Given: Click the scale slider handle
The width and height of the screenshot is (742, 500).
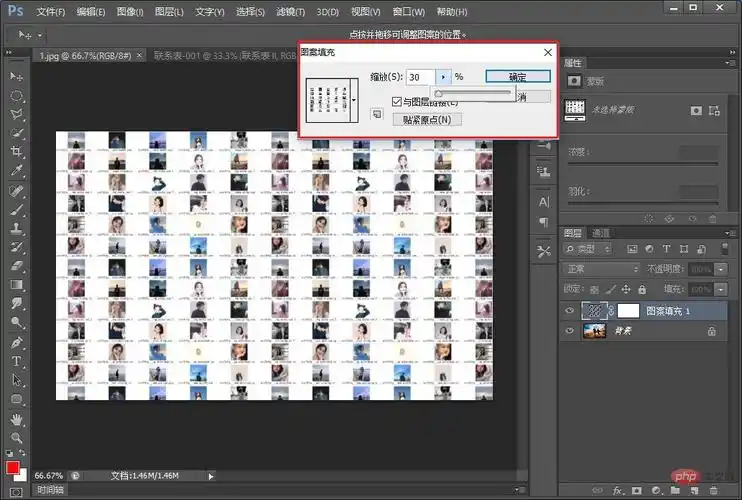Looking at the screenshot, I should (438, 93).
